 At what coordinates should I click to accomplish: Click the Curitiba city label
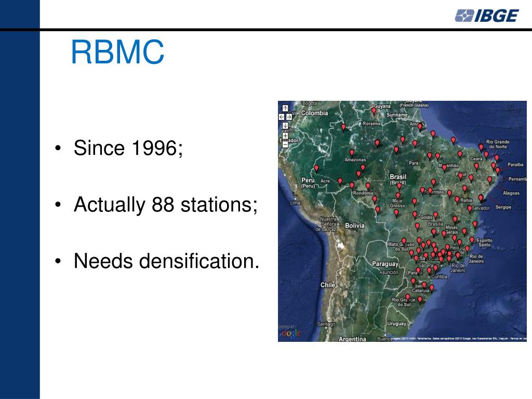pos(440,277)
